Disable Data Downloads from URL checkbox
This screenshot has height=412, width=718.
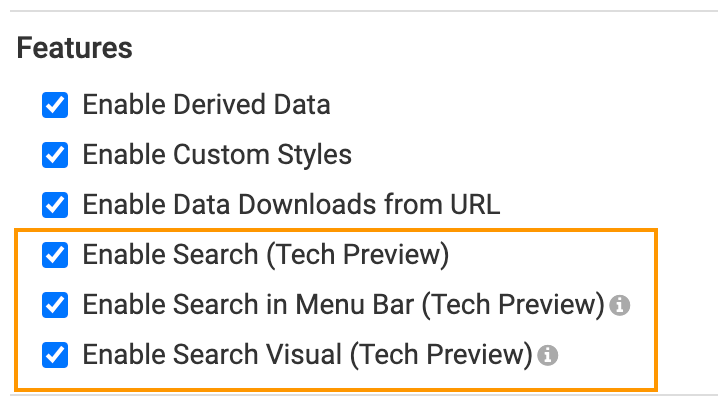pos(55,205)
